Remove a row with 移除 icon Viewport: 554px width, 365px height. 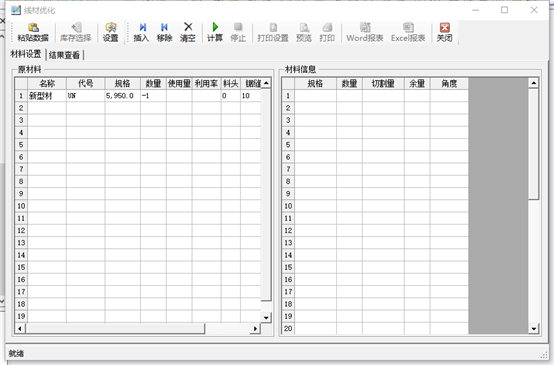coord(164,32)
